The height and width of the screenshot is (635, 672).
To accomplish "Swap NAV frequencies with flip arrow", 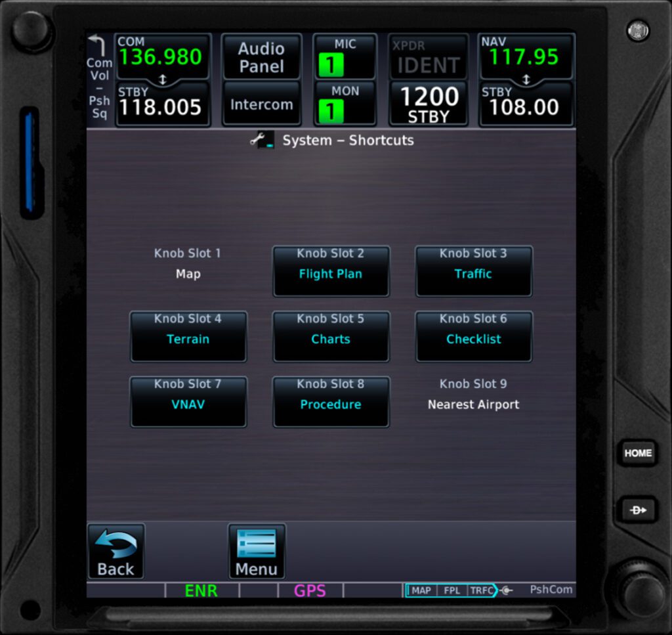I will [x=526, y=79].
